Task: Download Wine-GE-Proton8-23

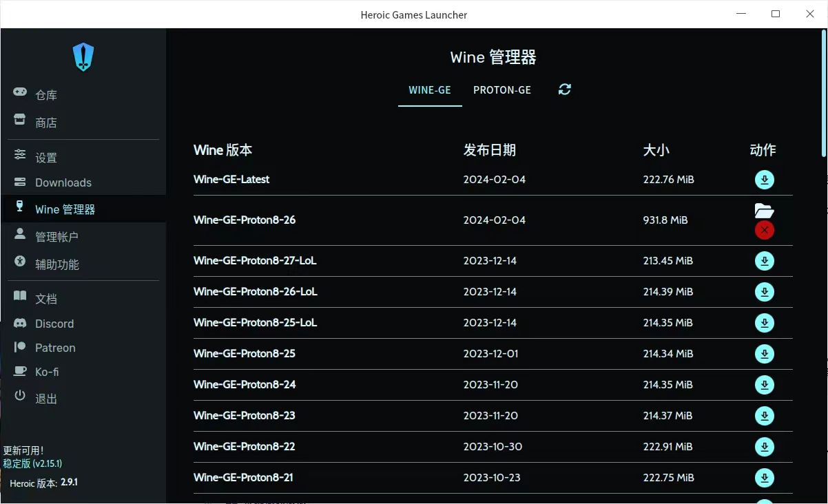Action: click(x=765, y=416)
